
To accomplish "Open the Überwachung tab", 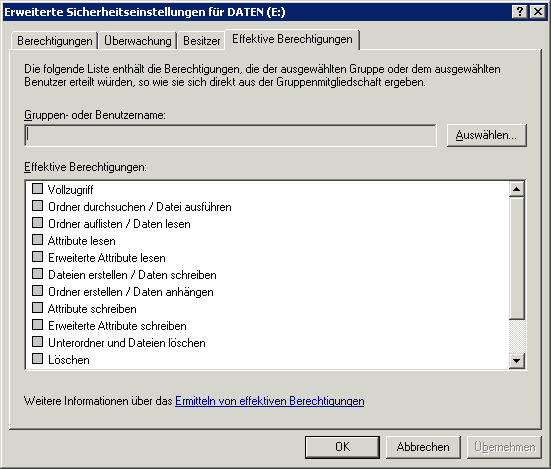I will pyautogui.click(x=138, y=41).
